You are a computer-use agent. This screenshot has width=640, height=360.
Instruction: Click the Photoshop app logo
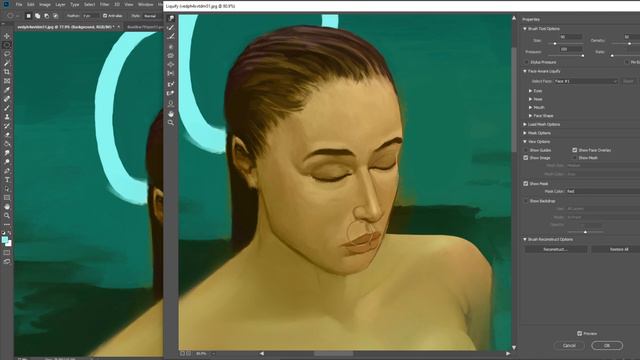pos(6,4)
